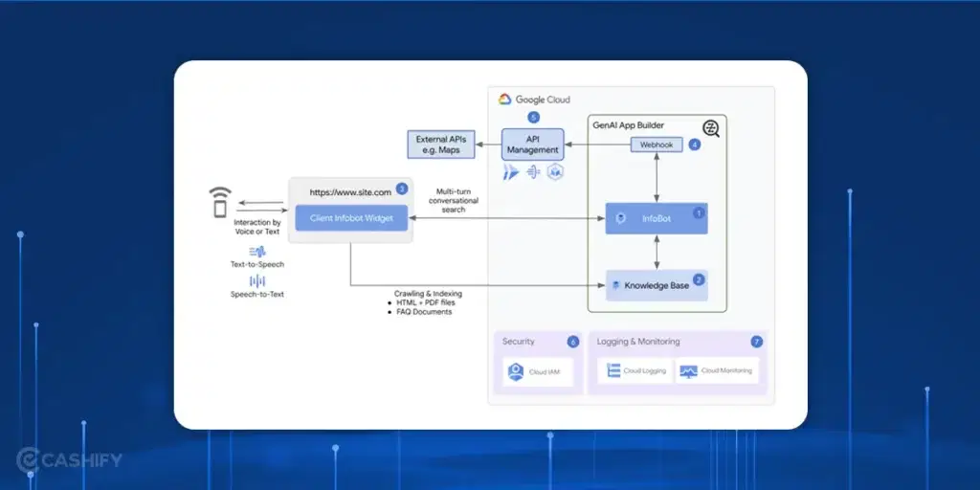Click the Cloud Logging icon
Viewport: 980px width, 490px height.
point(613,370)
